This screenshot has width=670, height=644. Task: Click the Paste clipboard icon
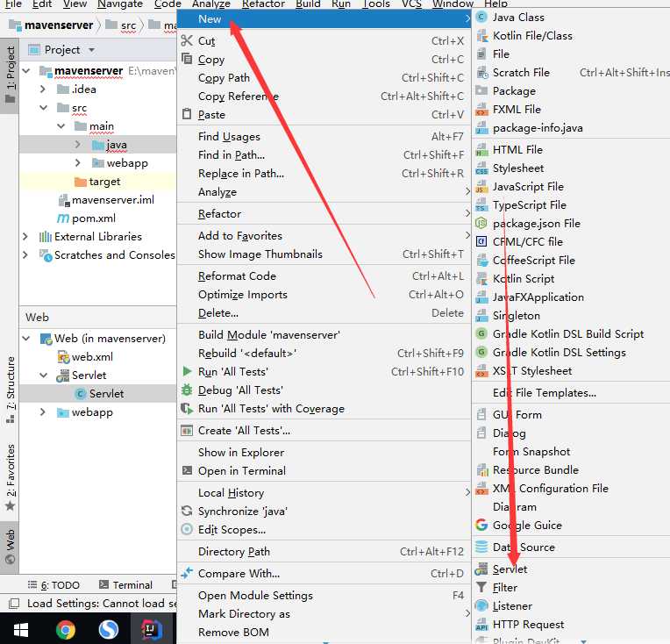tap(187, 114)
